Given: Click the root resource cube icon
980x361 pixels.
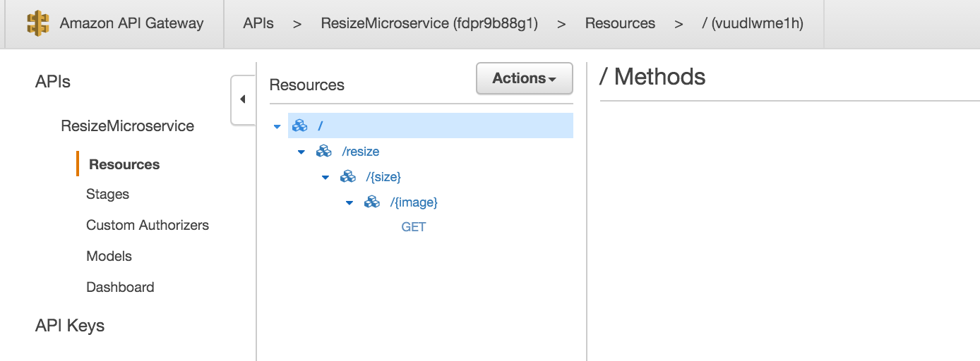Looking at the screenshot, I should 299,126.
